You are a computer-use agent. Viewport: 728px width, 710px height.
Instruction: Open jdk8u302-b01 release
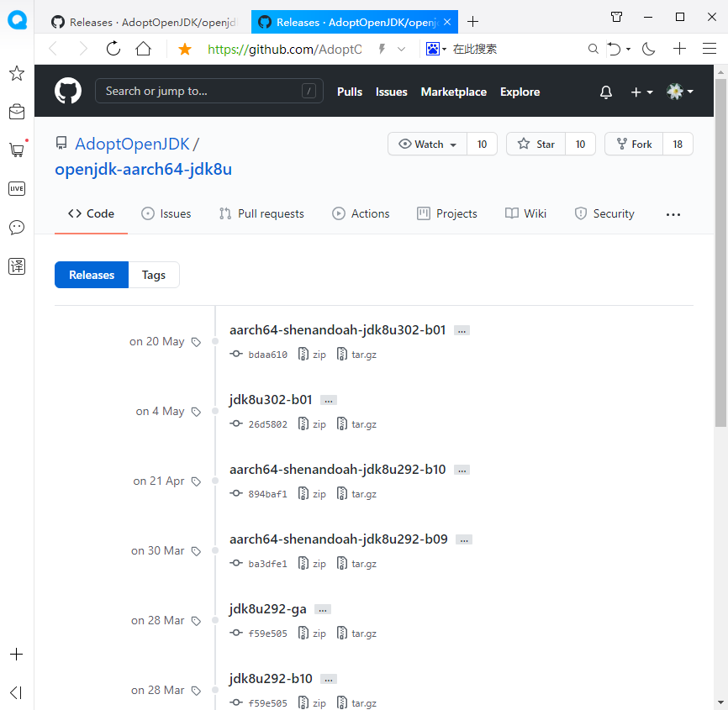click(x=271, y=400)
